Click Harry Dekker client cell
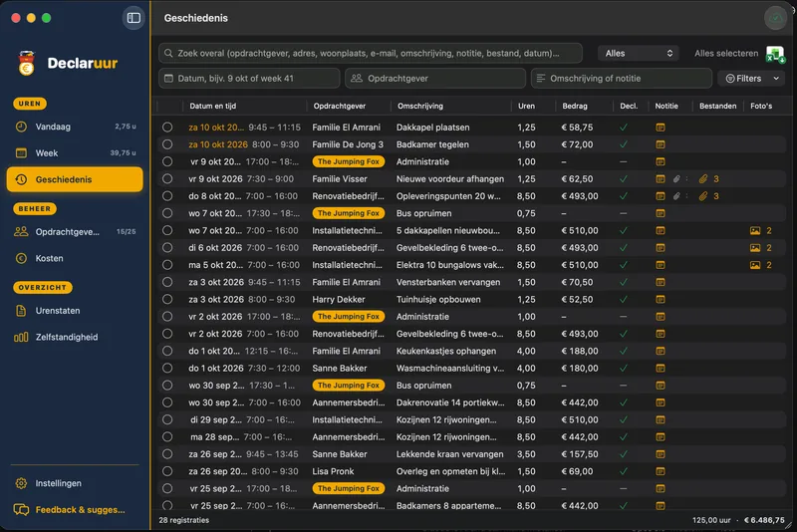The image size is (797, 532). (x=339, y=299)
